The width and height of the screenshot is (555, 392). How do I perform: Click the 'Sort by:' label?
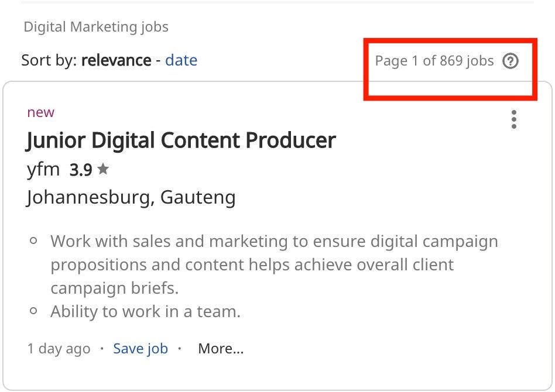point(48,60)
